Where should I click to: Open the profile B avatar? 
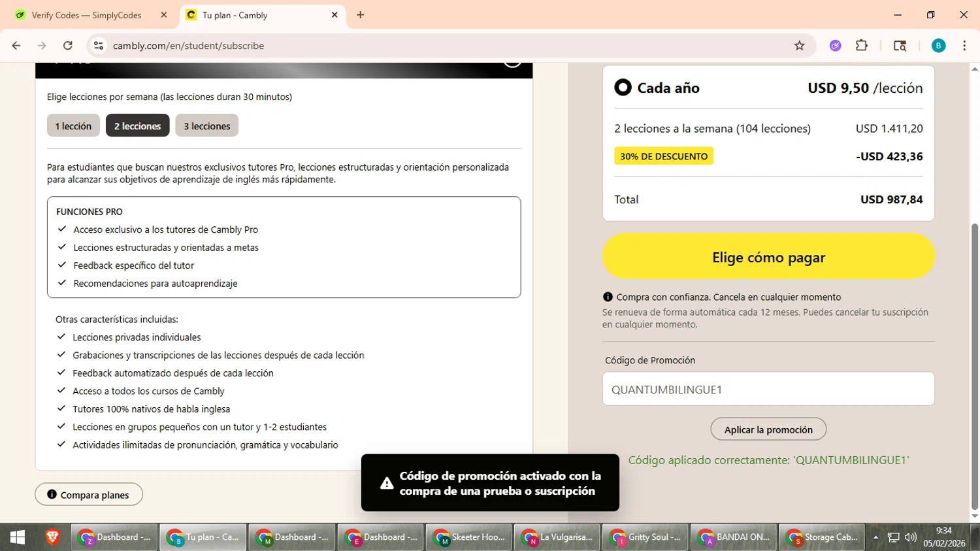938,46
